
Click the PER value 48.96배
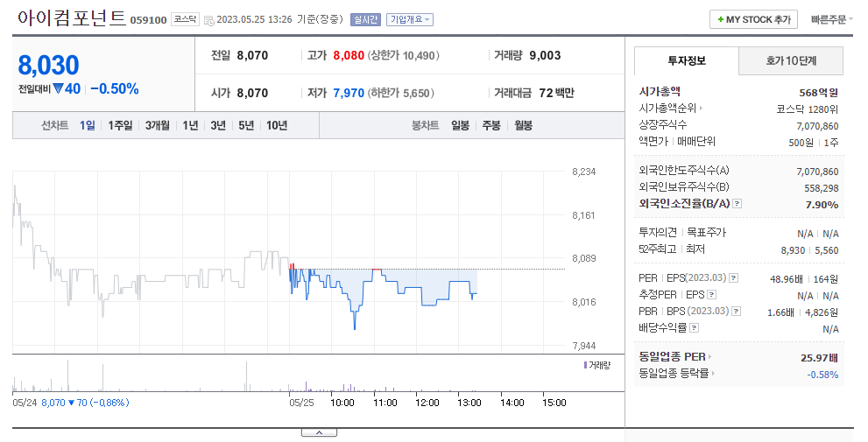click(787, 279)
